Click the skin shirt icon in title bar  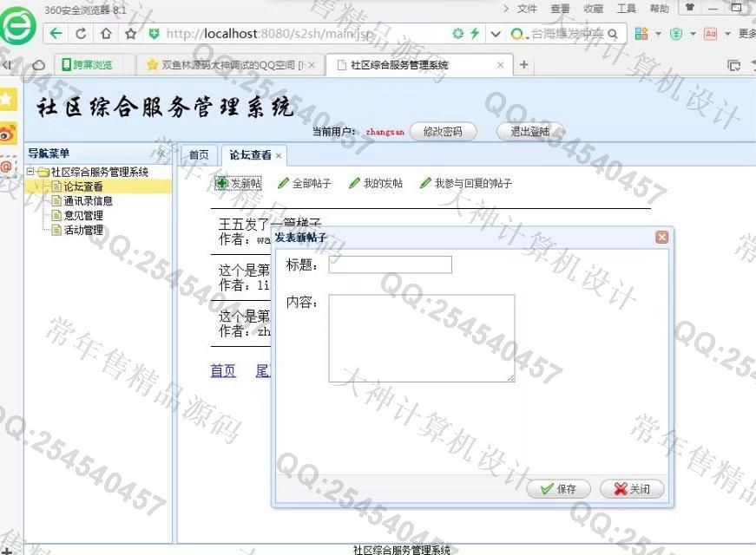point(690,7)
